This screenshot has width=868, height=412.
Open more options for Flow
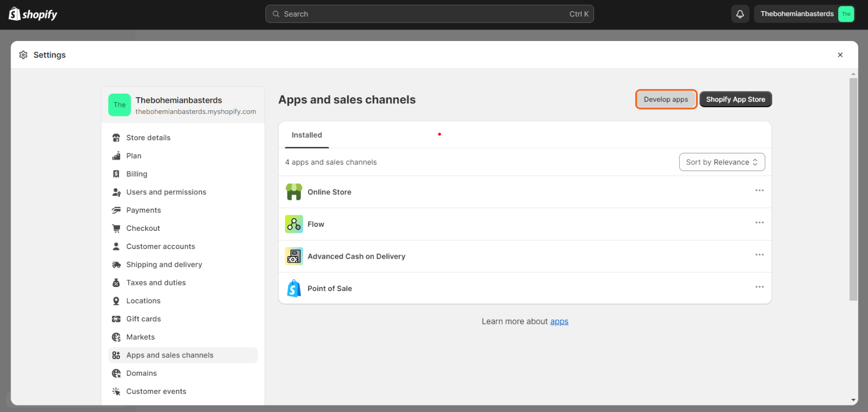[x=759, y=223]
